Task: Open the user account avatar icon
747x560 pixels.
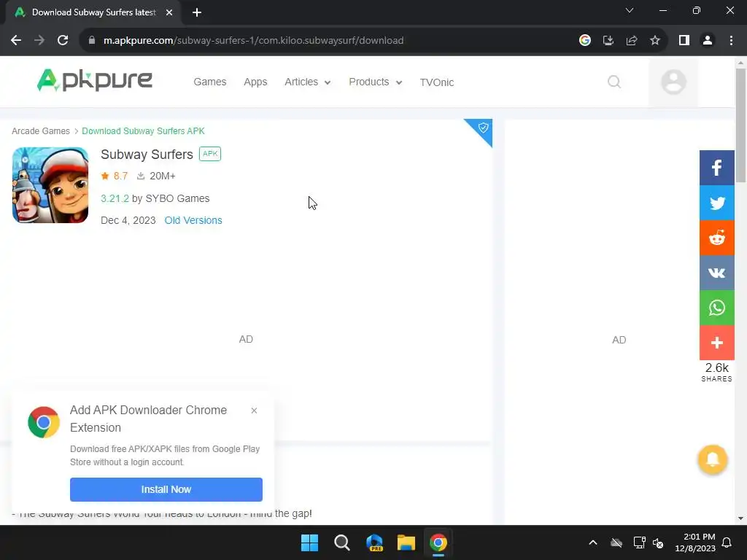Action: click(x=673, y=82)
